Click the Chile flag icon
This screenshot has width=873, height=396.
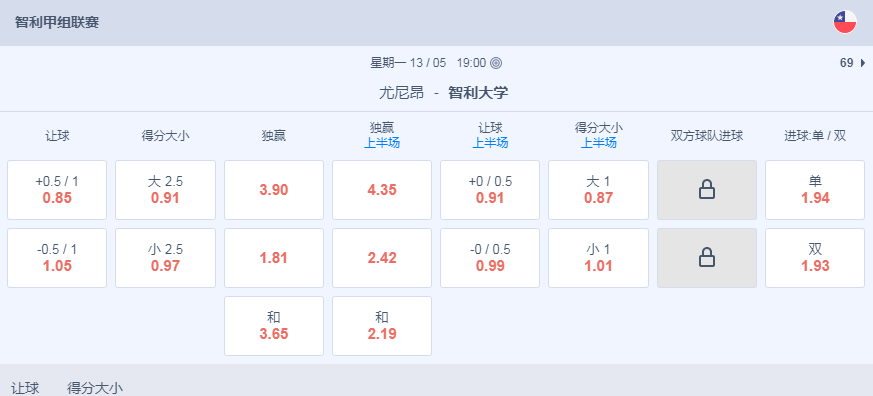[845, 22]
